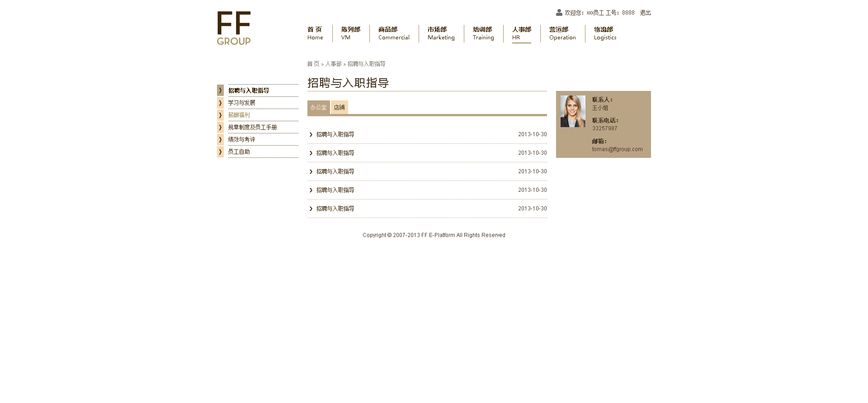Open the first 招聘与入职指导 article in list
The image size is (868, 403).
tap(335, 134)
